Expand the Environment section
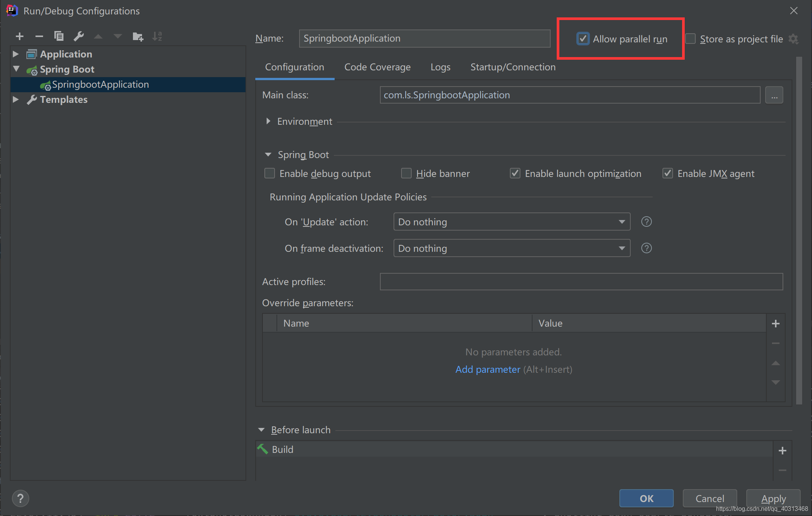 tap(268, 121)
